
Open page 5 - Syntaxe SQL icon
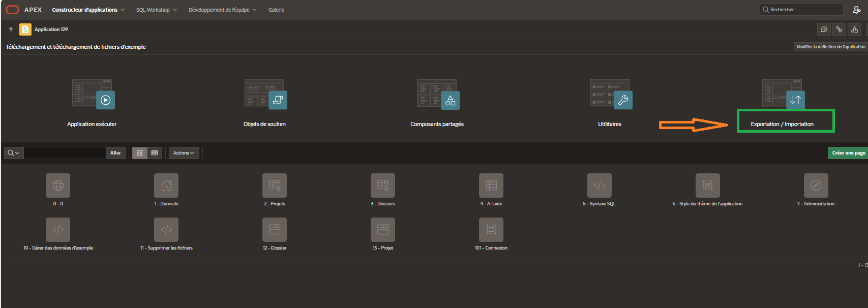(x=599, y=186)
